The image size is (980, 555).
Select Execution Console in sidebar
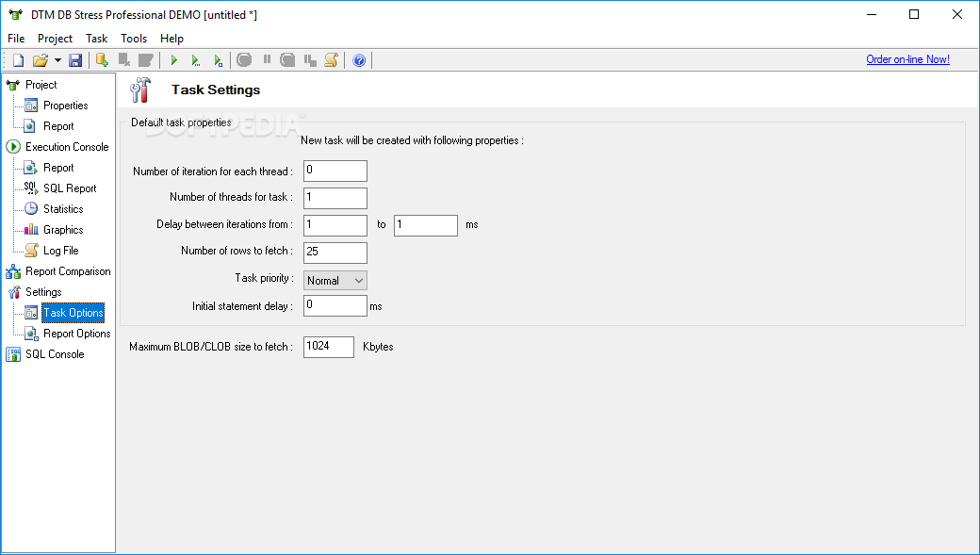(67, 146)
